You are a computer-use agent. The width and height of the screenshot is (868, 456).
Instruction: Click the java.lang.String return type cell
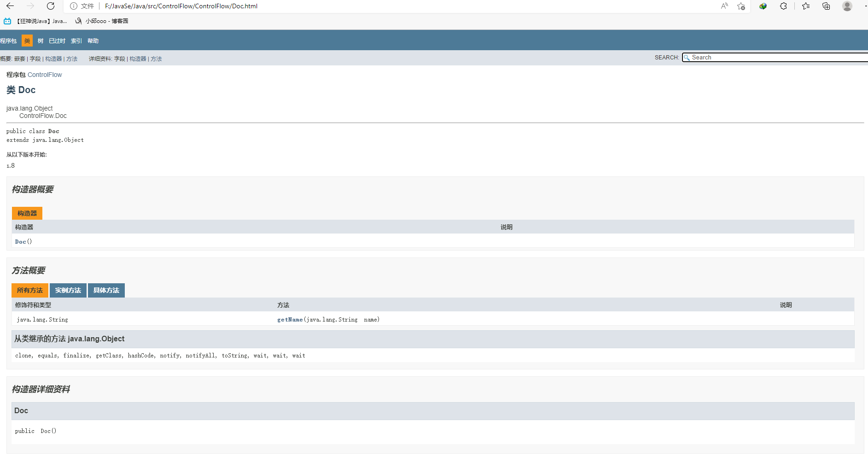click(42, 320)
